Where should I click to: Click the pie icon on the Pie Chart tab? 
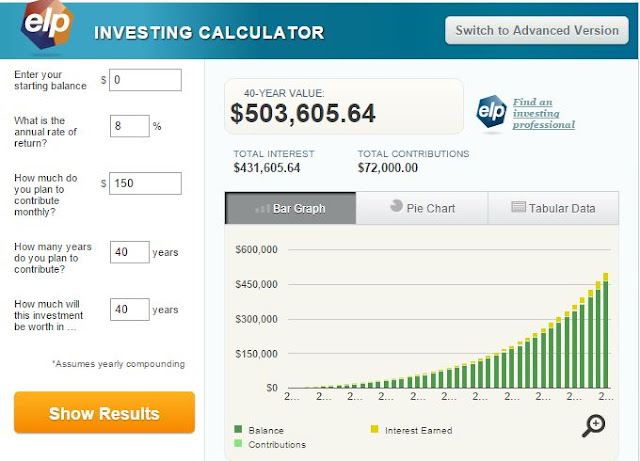[x=397, y=207]
